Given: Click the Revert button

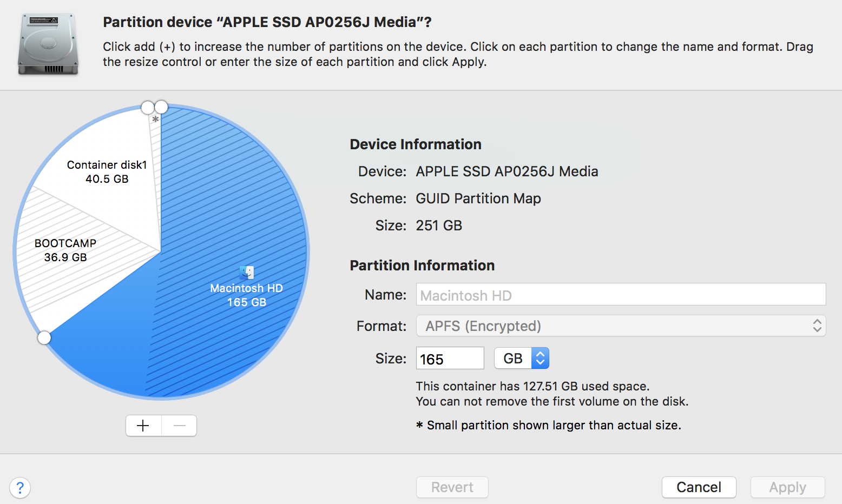Looking at the screenshot, I should click(x=452, y=487).
